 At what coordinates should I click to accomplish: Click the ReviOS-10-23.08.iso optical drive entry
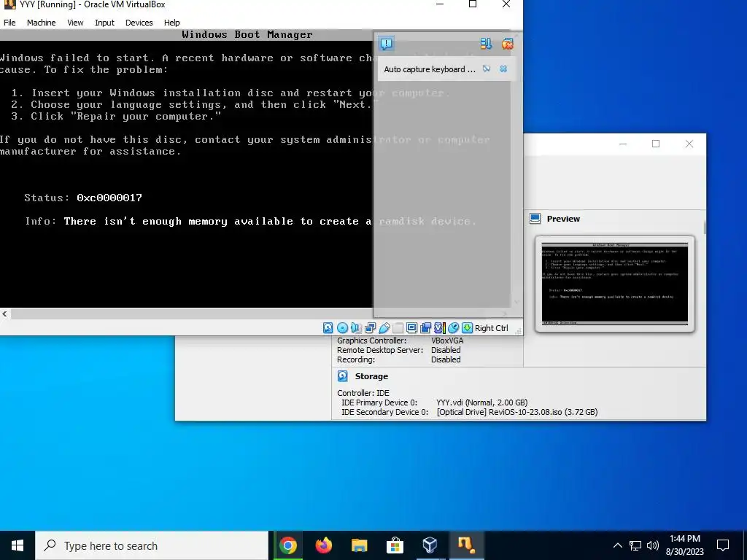[517, 412]
